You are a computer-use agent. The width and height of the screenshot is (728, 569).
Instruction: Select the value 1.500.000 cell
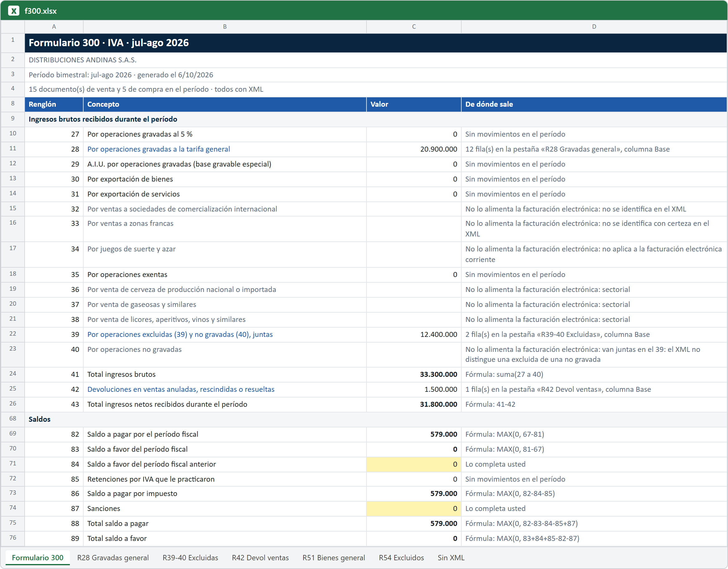[x=414, y=389]
